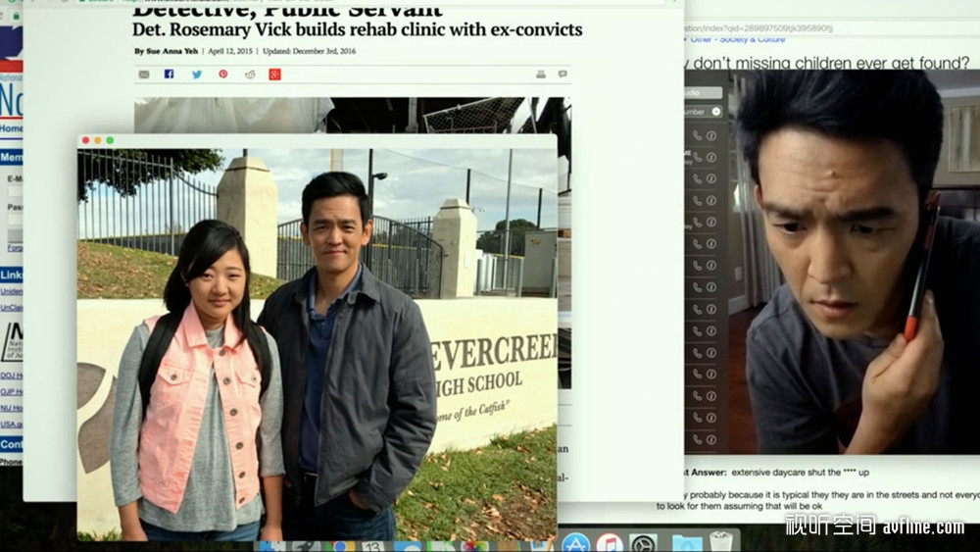Viewport: 980px width, 552px height.
Task: Select the Audio tab in the call list
Action: 703,92
